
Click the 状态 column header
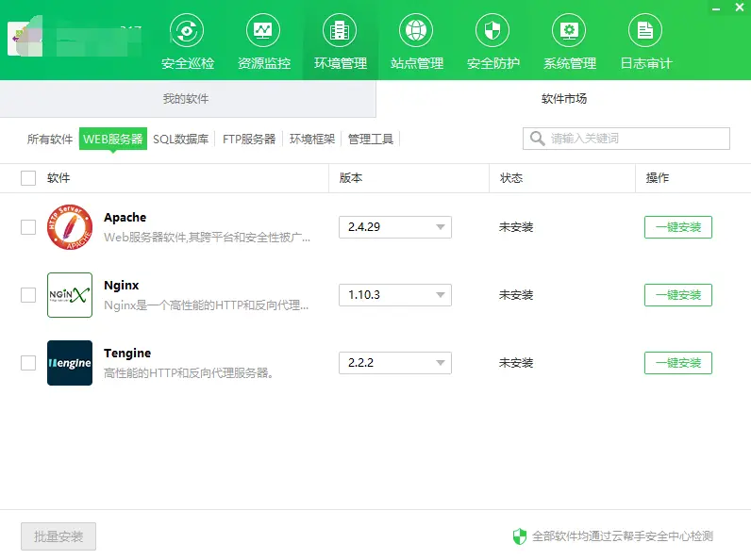coord(511,178)
